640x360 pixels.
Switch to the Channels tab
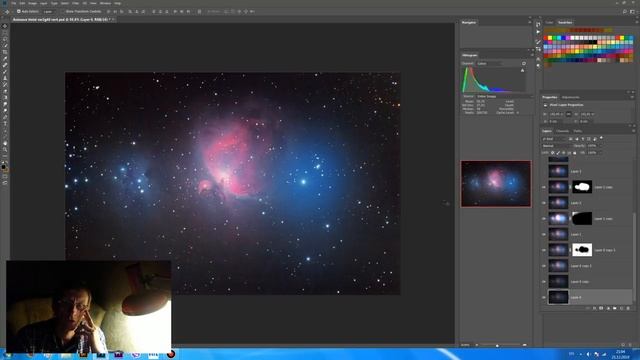tap(562, 131)
